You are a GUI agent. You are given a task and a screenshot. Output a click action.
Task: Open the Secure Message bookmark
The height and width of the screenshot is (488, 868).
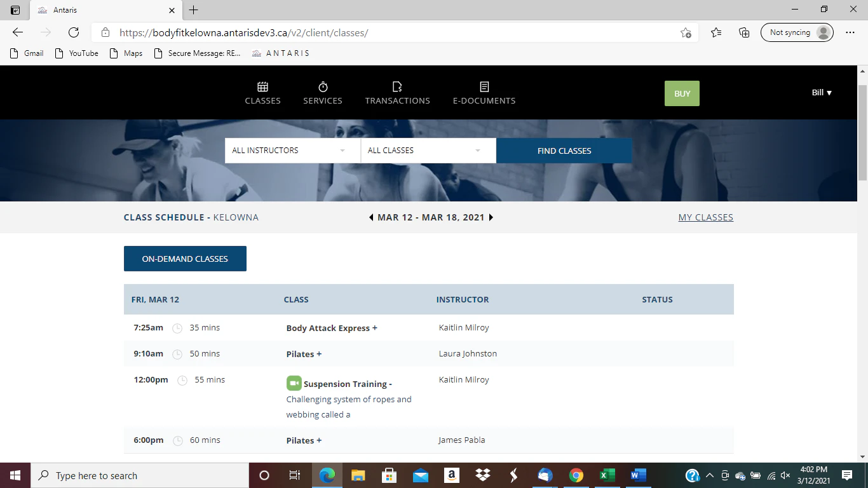[x=198, y=53]
